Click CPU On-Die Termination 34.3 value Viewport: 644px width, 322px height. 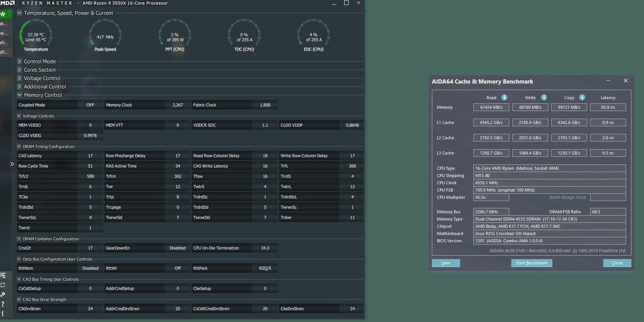pyautogui.click(x=265, y=248)
